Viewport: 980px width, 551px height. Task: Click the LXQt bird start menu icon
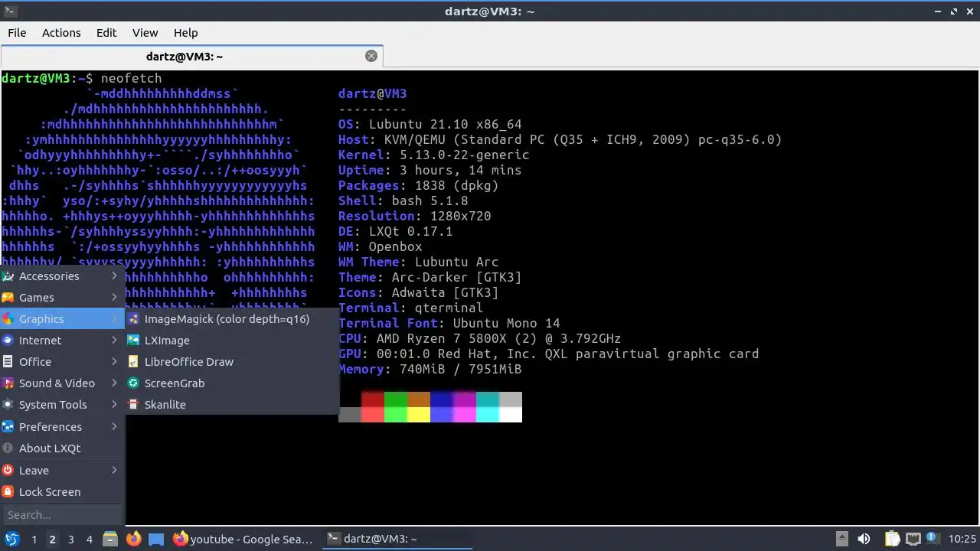[12, 539]
